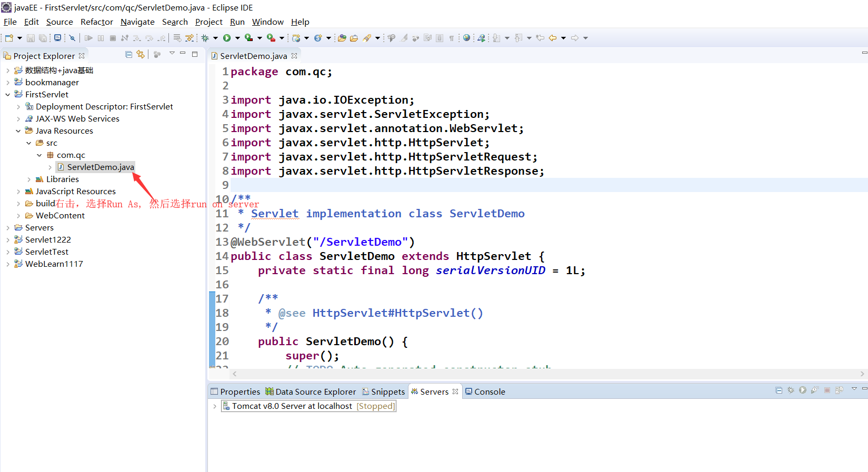Click the Forward navigation arrow
The image size is (868, 472).
click(x=575, y=38)
